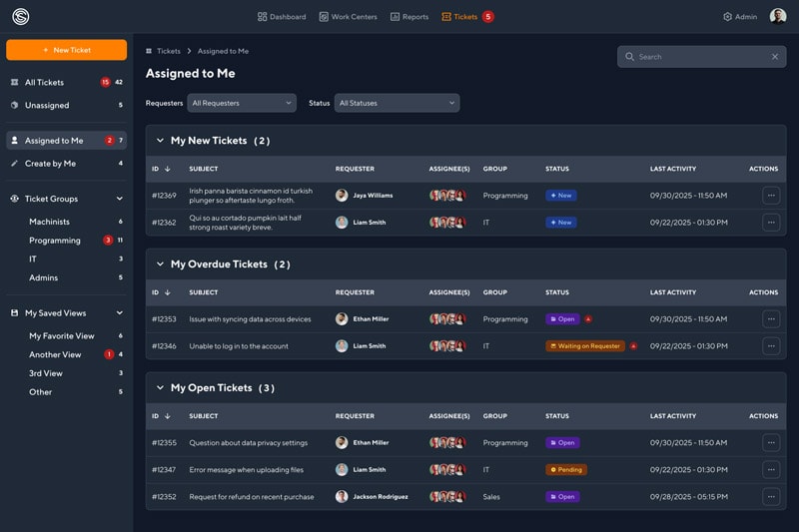Open the Status filter dropdown
This screenshot has height=532, width=799.
397,103
